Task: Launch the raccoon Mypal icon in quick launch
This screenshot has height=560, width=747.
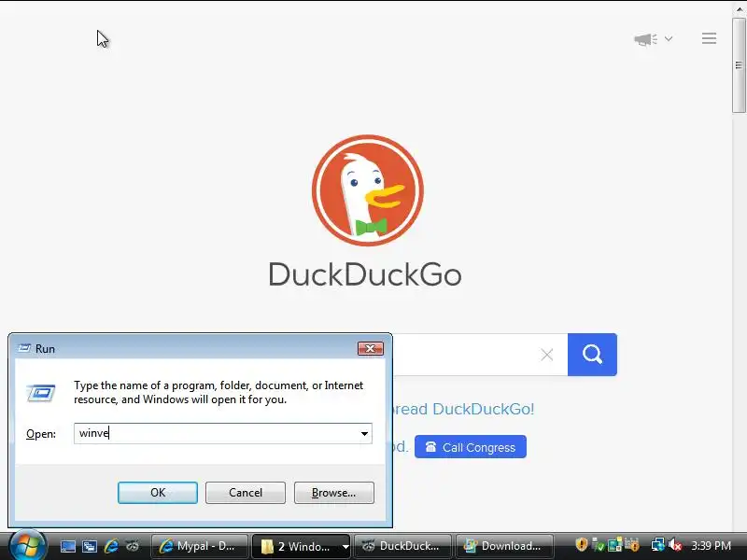Action: (133, 546)
